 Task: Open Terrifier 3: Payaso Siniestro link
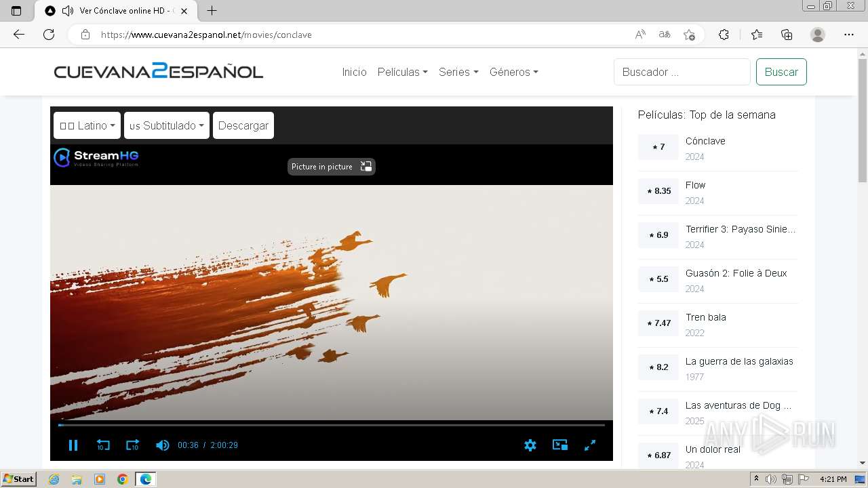click(741, 229)
